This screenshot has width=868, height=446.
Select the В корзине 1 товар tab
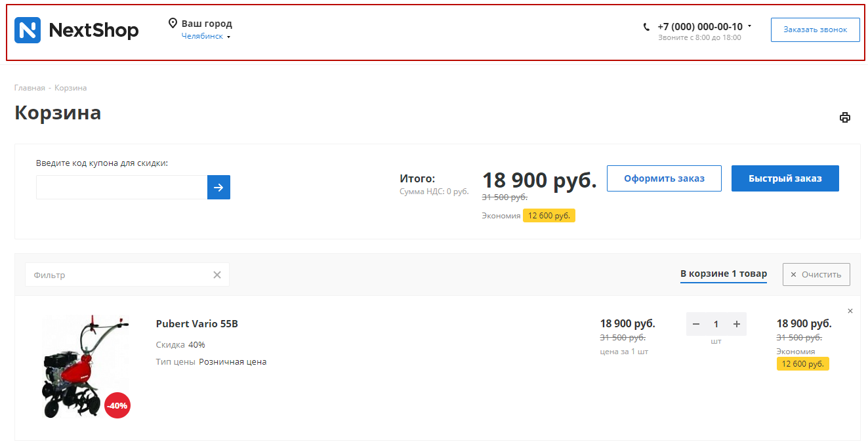(724, 274)
